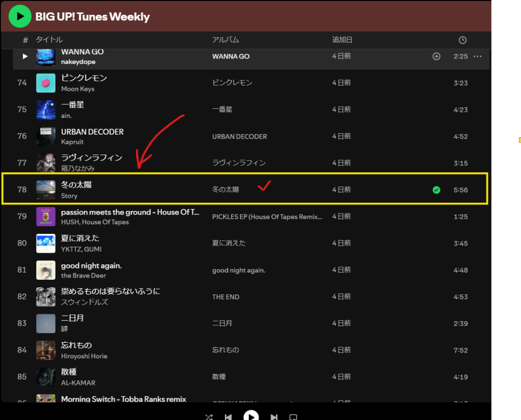The height and width of the screenshot is (420, 521).
Task: Open artist Hiroyoshi Horie
Action: point(84,356)
